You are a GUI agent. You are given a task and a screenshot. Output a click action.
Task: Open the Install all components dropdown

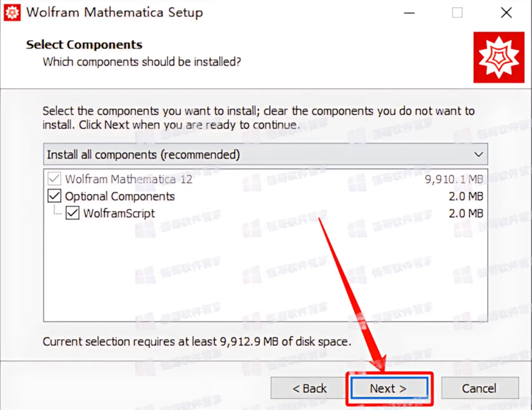pyautogui.click(x=265, y=154)
